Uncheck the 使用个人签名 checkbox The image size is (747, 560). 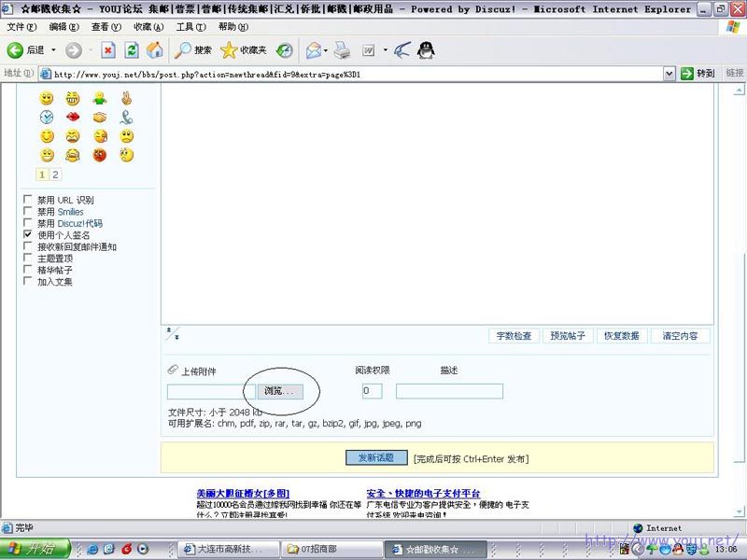click(x=28, y=235)
